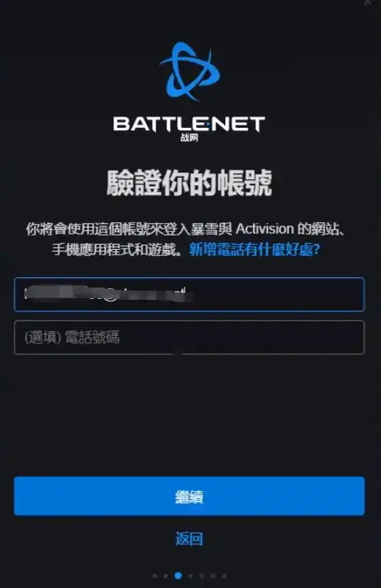Go to the last progress dot
The height and width of the screenshot is (588, 381).
click(224, 575)
